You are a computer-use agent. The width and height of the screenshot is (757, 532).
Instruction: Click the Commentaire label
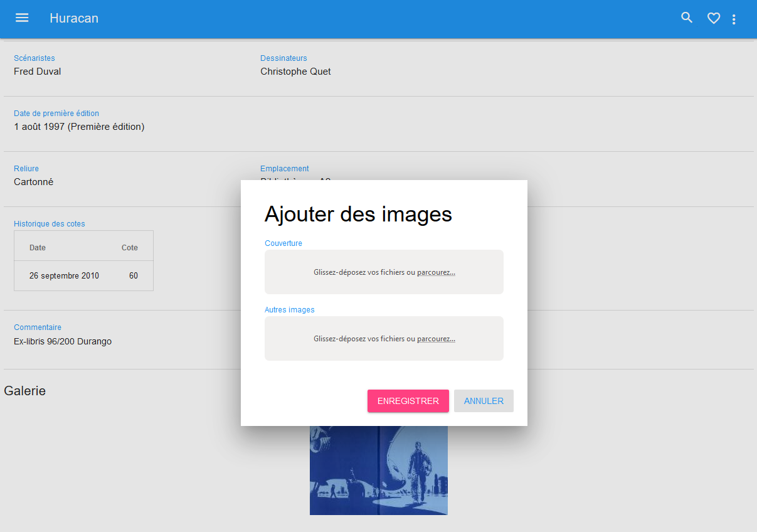38,327
